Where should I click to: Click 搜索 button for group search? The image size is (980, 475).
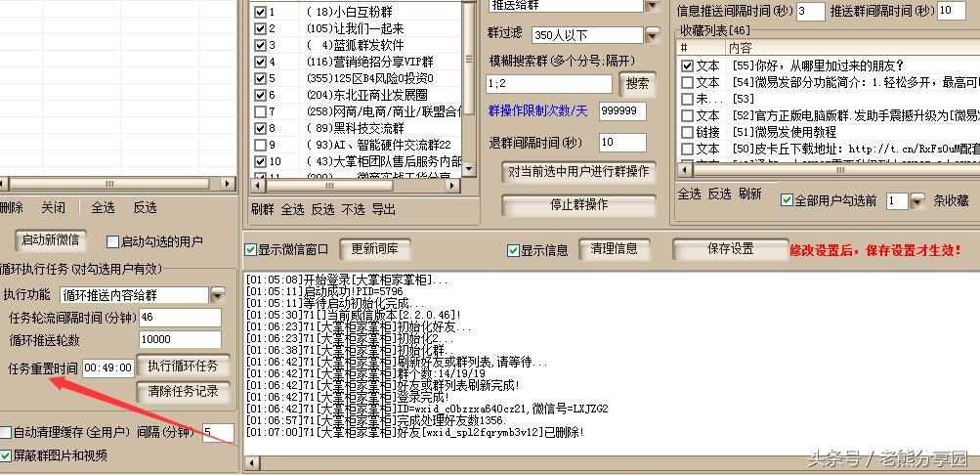(x=637, y=84)
